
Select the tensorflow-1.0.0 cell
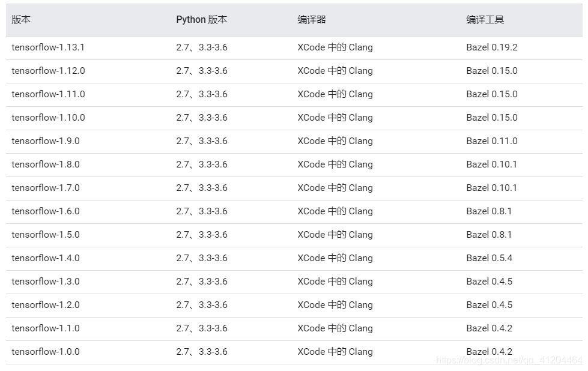tap(46, 352)
